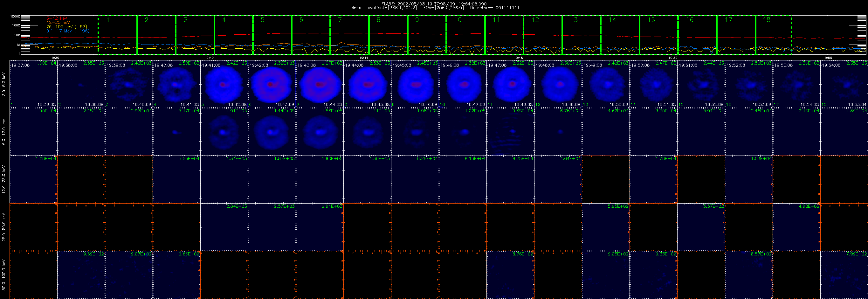Open the 19:44:08 image in 3.0-6.0 keV row

click(368, 84)
